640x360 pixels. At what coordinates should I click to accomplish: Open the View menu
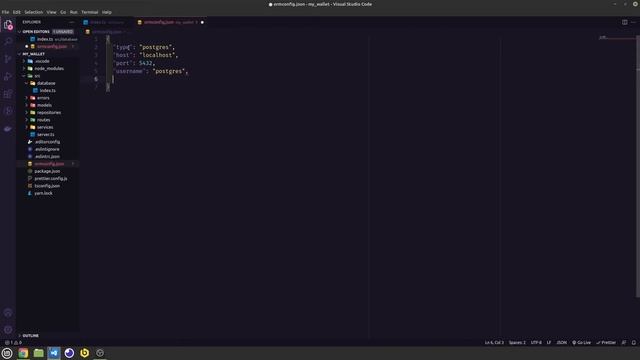point(51,12)
